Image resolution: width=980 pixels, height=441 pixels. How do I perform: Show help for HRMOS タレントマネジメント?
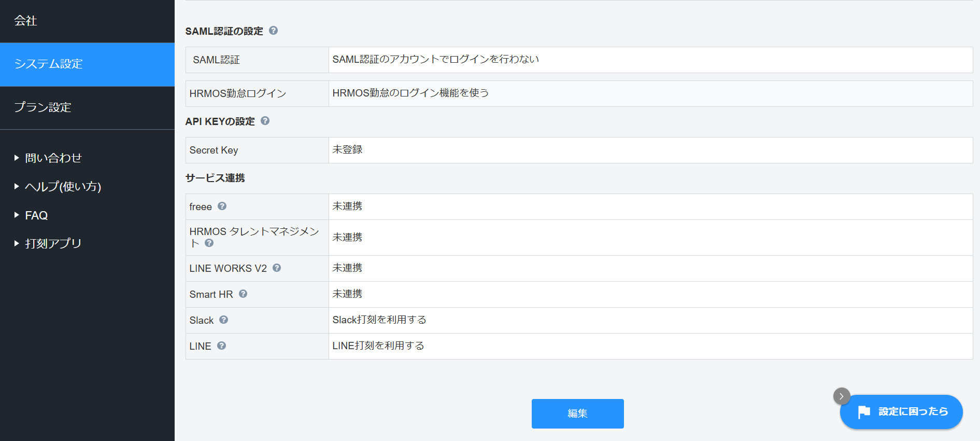click(209, 243)
